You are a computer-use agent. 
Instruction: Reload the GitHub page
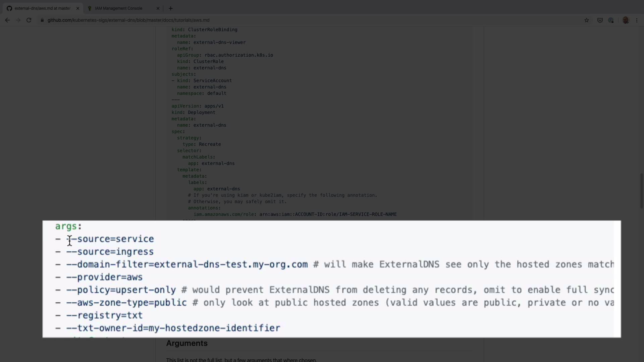click(29, 20)
